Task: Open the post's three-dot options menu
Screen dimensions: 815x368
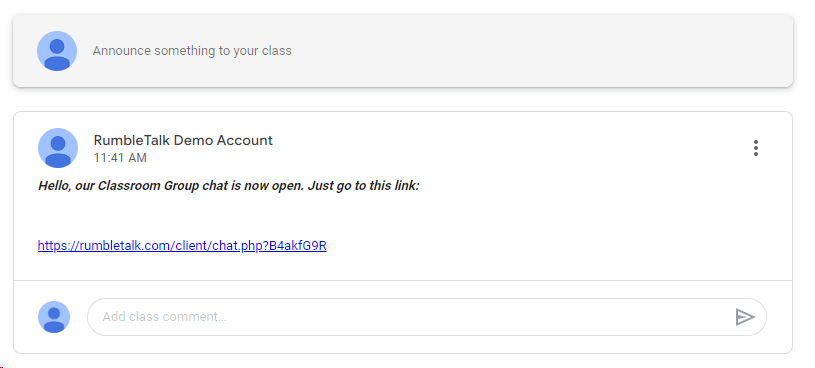Action: [x=755, y=148]
